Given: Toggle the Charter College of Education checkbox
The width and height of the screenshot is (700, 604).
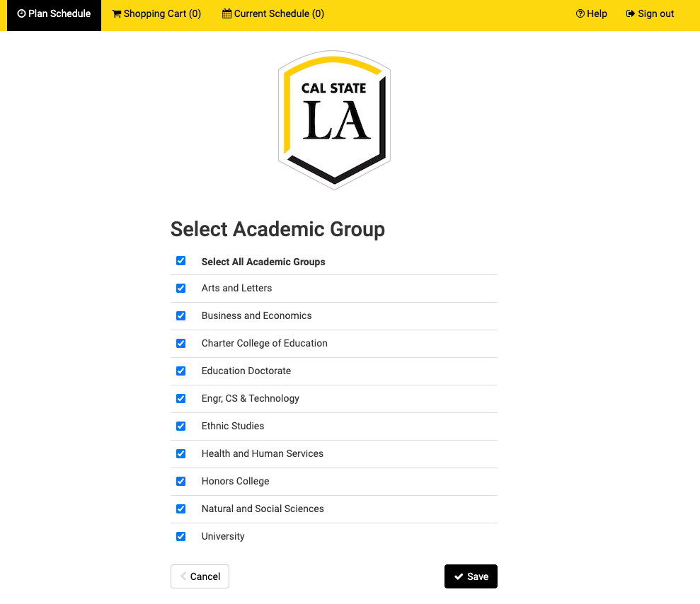Looking at the screenshot, I should tap(181, 343).
